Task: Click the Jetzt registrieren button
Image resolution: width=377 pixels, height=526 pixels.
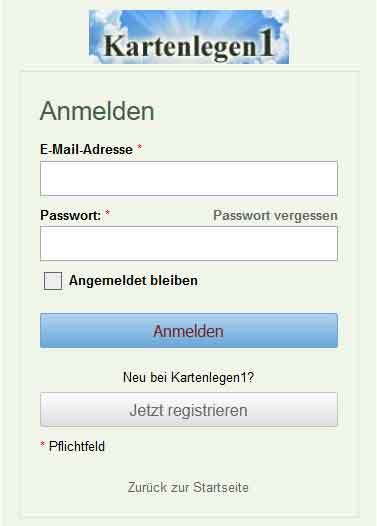Action: click(x=189, y=410)
